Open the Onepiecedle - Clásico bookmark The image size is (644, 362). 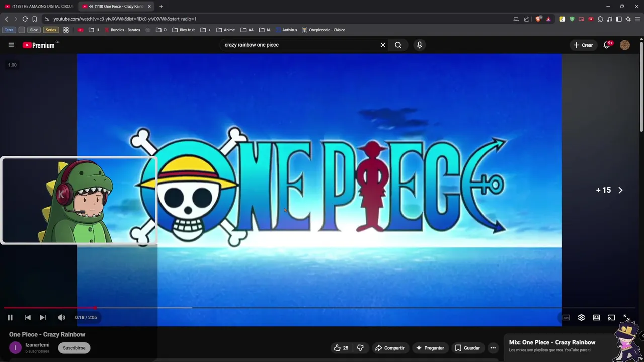(324, 30)
